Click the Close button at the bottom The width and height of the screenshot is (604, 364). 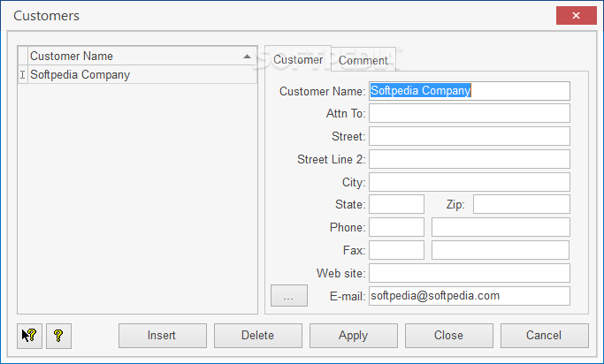(448, 336)
